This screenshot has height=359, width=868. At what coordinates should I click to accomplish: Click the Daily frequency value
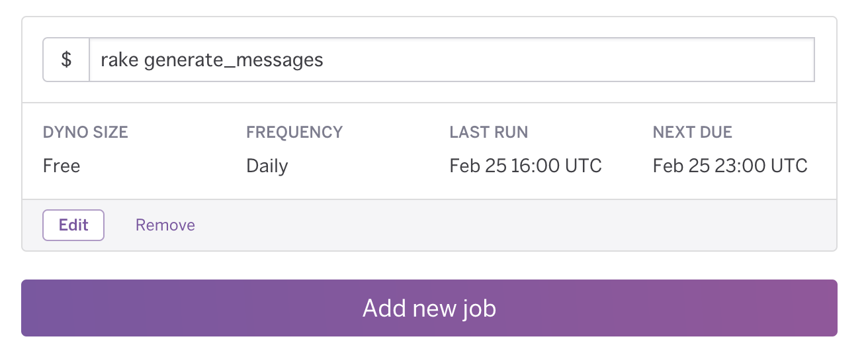[267, 166]
